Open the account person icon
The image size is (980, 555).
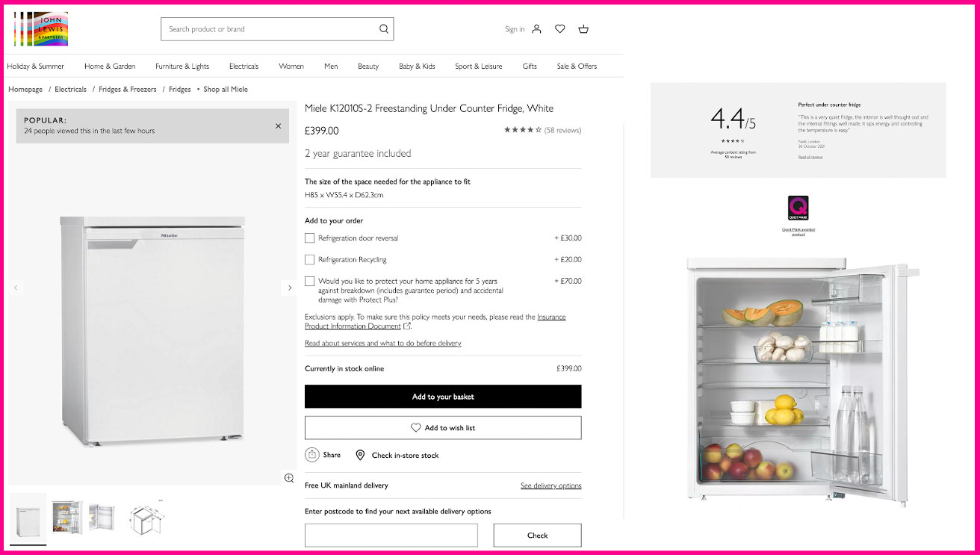pyautogui.click(x=536, y=29)
